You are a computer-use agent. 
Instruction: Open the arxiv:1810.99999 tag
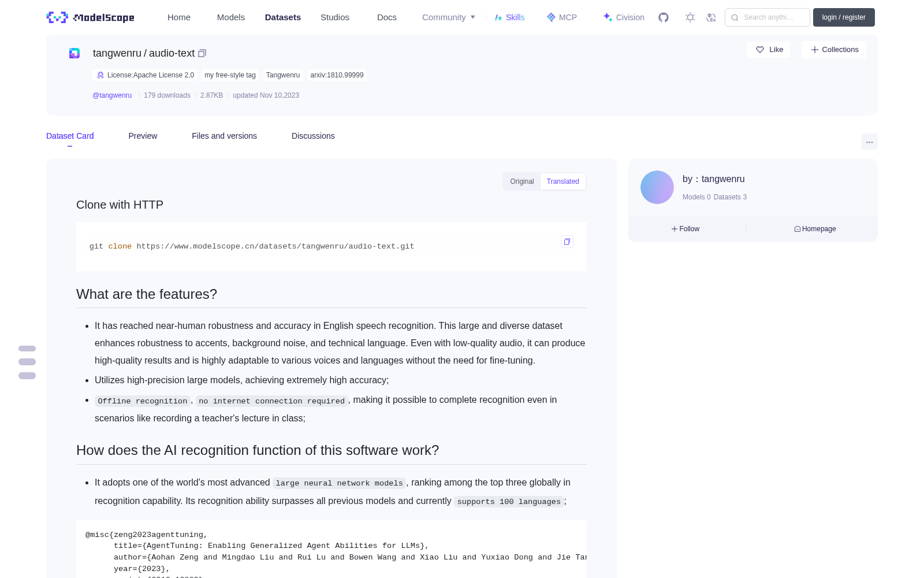click(337, 75)
